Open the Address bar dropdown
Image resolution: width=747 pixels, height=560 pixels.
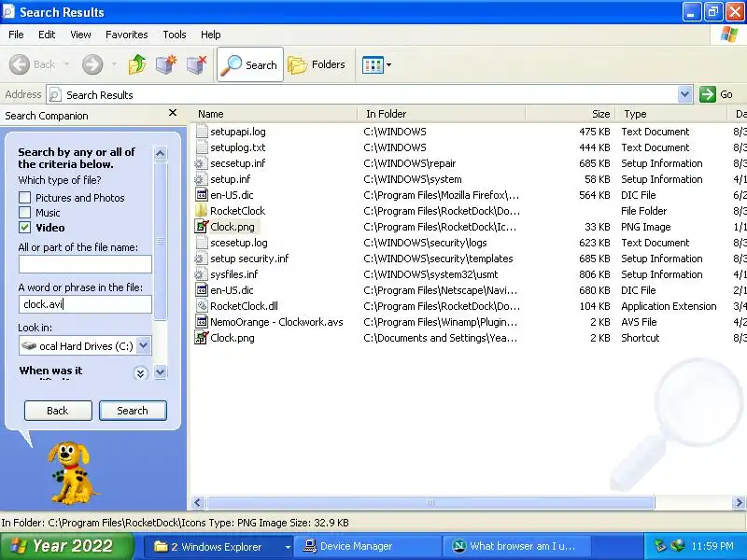click(685, 94)
